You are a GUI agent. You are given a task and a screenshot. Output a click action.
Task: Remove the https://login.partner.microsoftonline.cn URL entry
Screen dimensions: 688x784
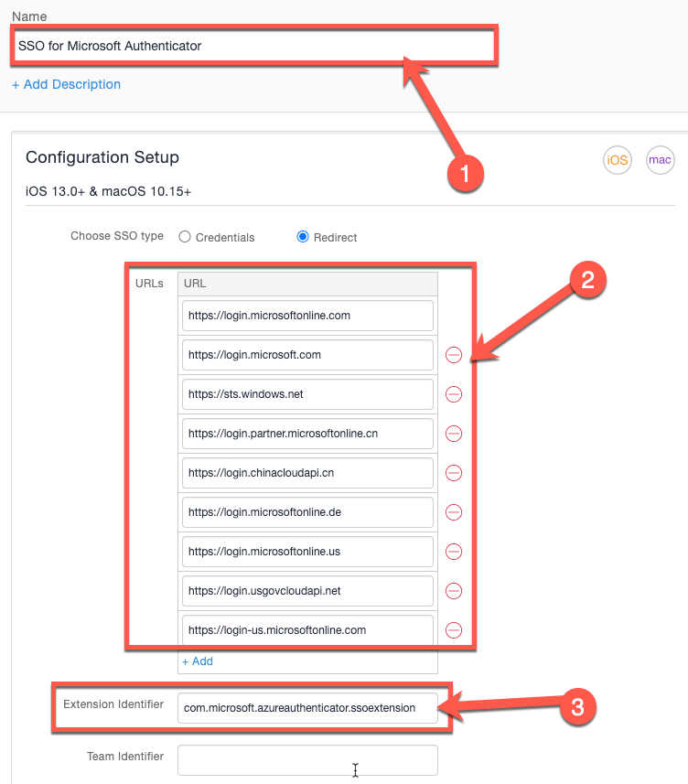click(454, 433)
